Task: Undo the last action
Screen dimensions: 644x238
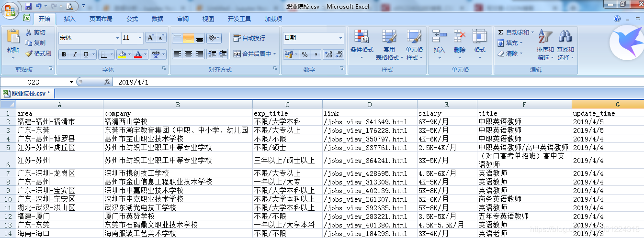Action: tap(38, 6)
